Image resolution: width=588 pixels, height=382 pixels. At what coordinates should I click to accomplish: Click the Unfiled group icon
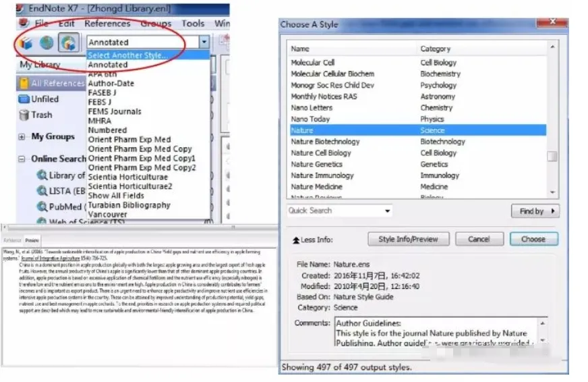coord(24,99)
